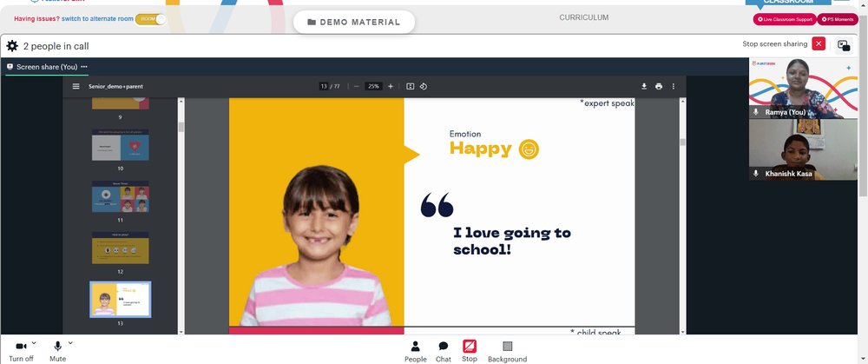Click Live Classroom Support button
The image size is (868, 364).
pyautogui.click(x=785, y=19)
